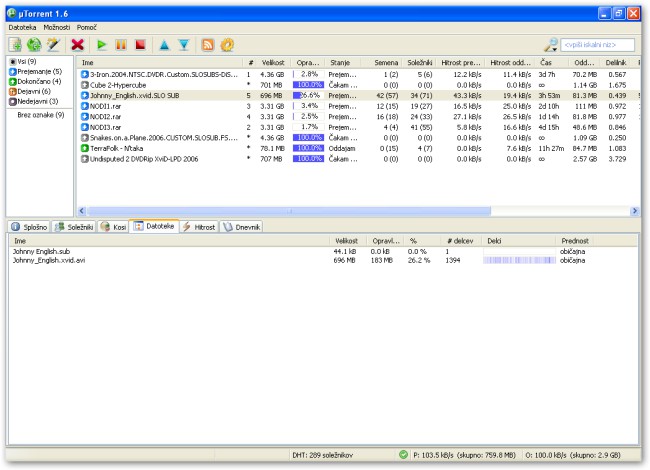Click the red X Remove torrent icon

[x=78, y=44]
